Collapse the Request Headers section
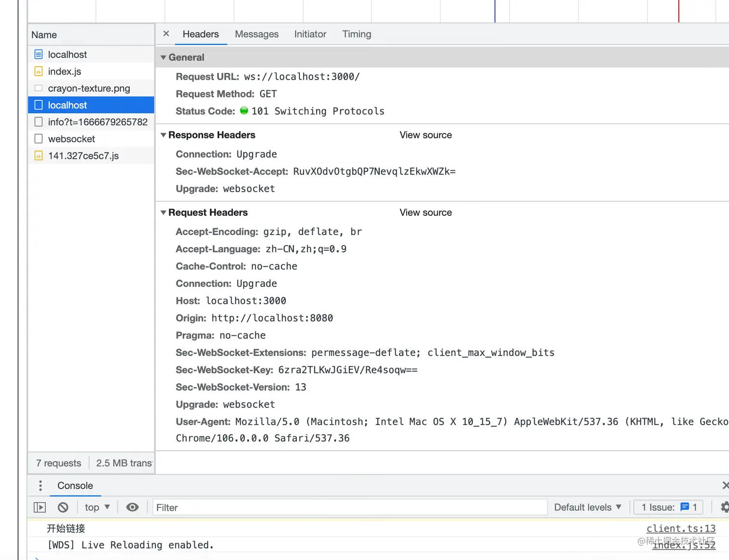 tap(163, 213)
